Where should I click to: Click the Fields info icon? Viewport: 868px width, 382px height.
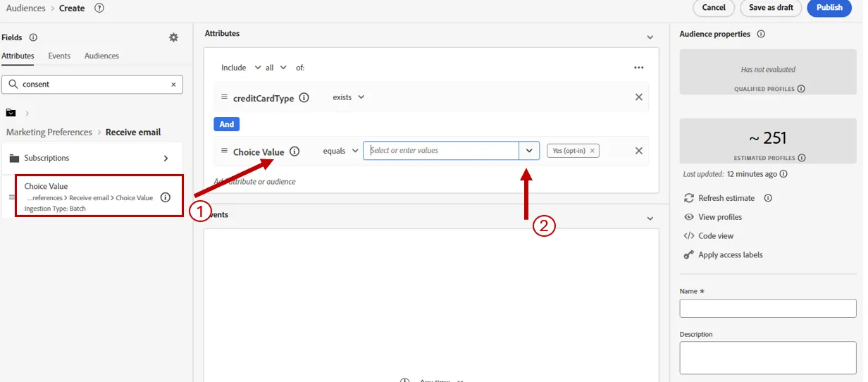point(33,37)
